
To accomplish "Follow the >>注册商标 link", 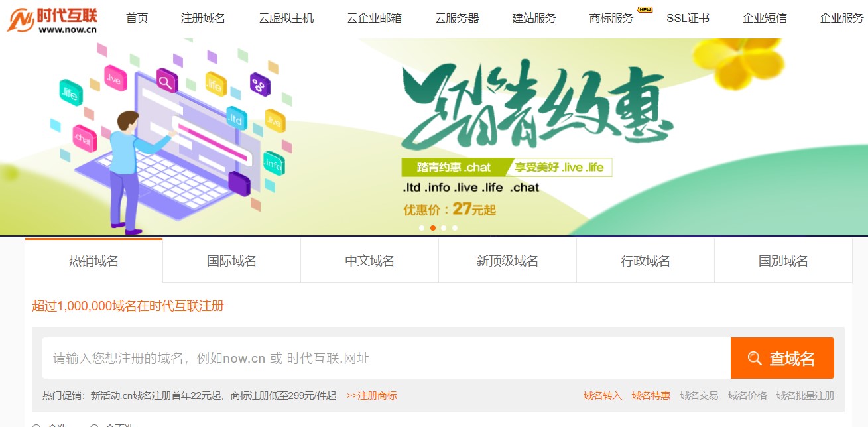I will (x=371, y=396).
